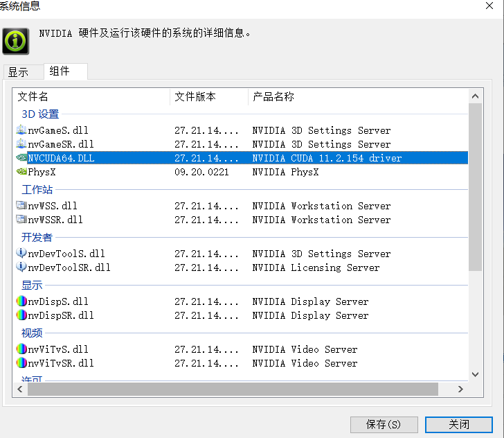The height and width of the screenshot is (438, 504).
Task: Click NVIDIA CUDA 11.2.154 driver text
Action: (327, 158)
